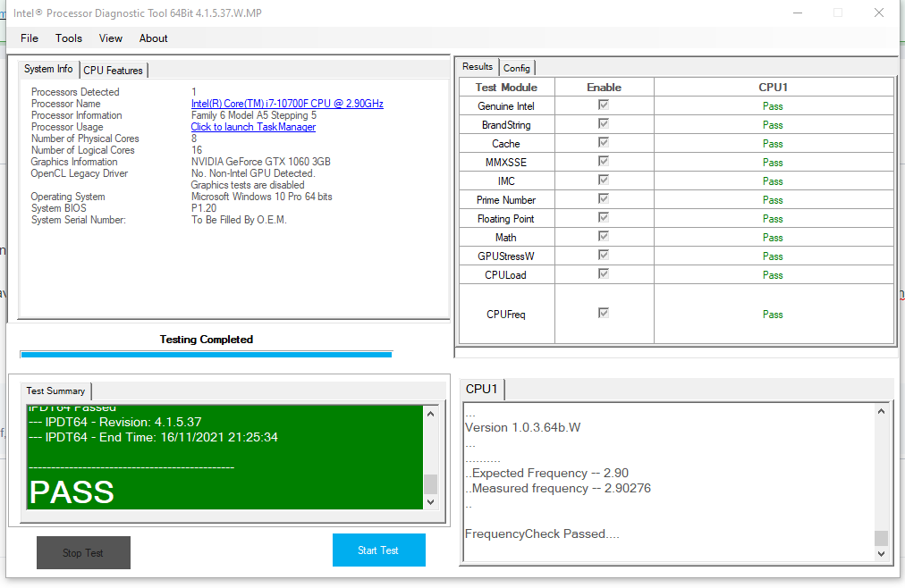The image size is (905, 588).
Task: Click the FrequencyCheck Passed line
Action: click(542, 533)
